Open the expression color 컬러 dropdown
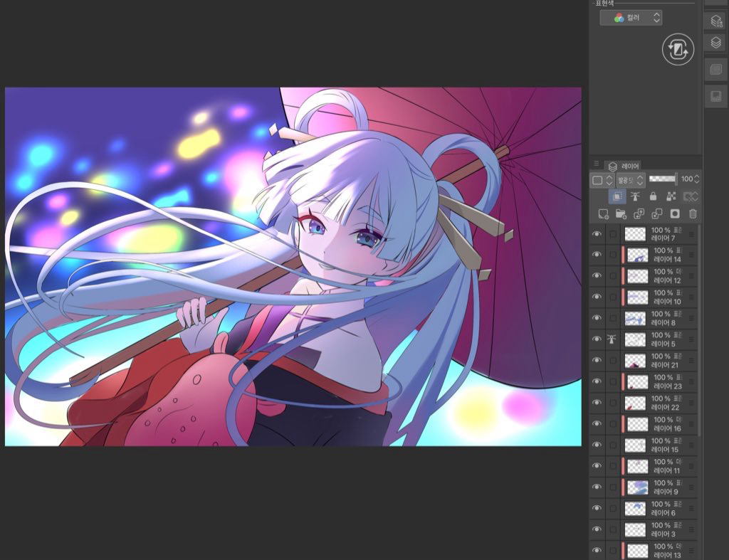 [631, 17]
